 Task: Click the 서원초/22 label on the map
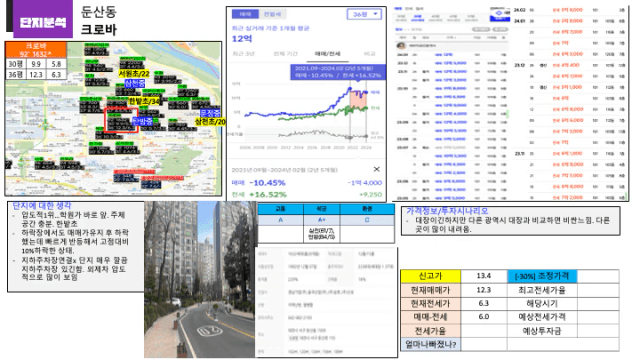[134, 74]
